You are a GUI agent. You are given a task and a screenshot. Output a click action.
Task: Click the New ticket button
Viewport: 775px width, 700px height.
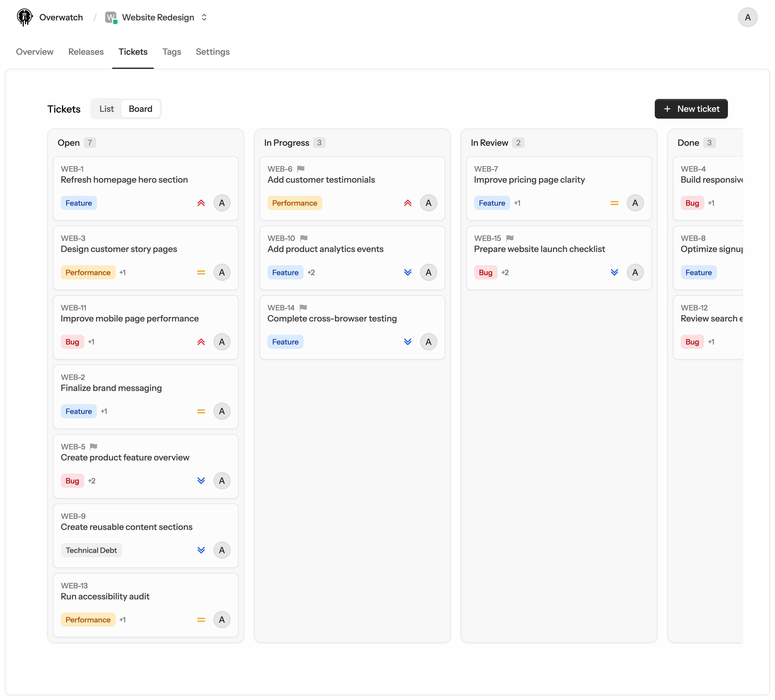click(x=691, y=109)
